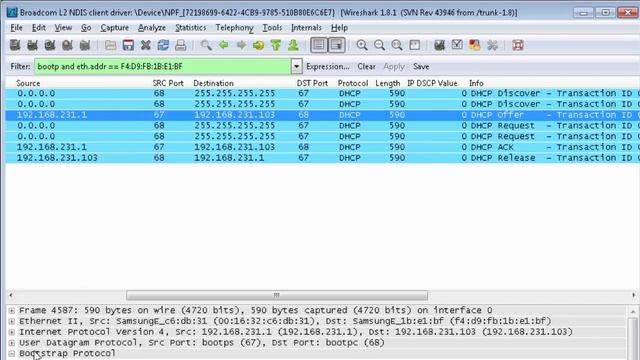The image size is (640, 360).
Task: Open the capture options toolbar icon
Action: [x=32, y=45]
